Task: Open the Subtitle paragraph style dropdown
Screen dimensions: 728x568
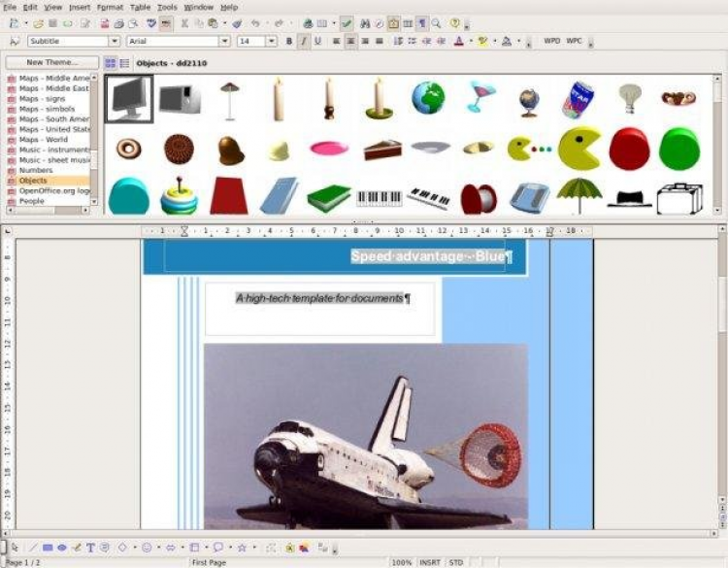Action: [x=115, y=42]
